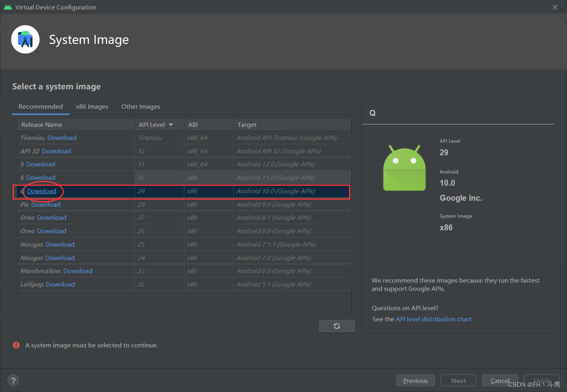The width and height of the screenshot is (567, 392).
Task: Select Android API Tiramisu (Google APIs) target cell
Action: click(292, 138)
